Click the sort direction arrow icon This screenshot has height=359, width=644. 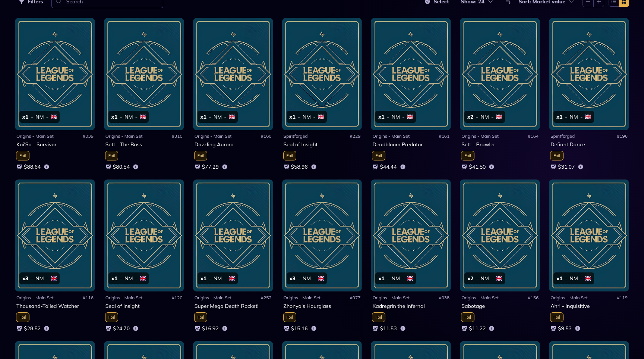[x=508, y=2]
